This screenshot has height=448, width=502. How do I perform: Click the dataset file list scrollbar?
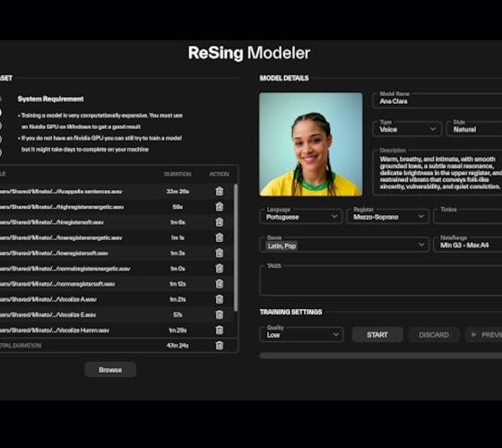point(236,247)
